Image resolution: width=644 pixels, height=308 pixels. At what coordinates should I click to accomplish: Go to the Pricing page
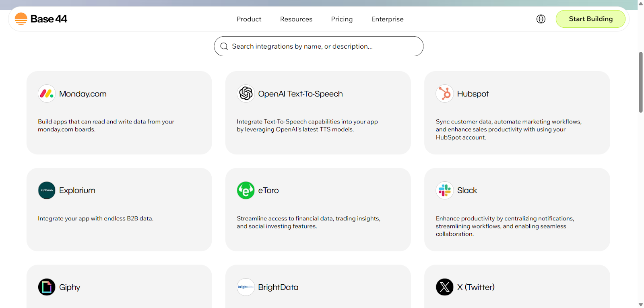click(342, 19)
